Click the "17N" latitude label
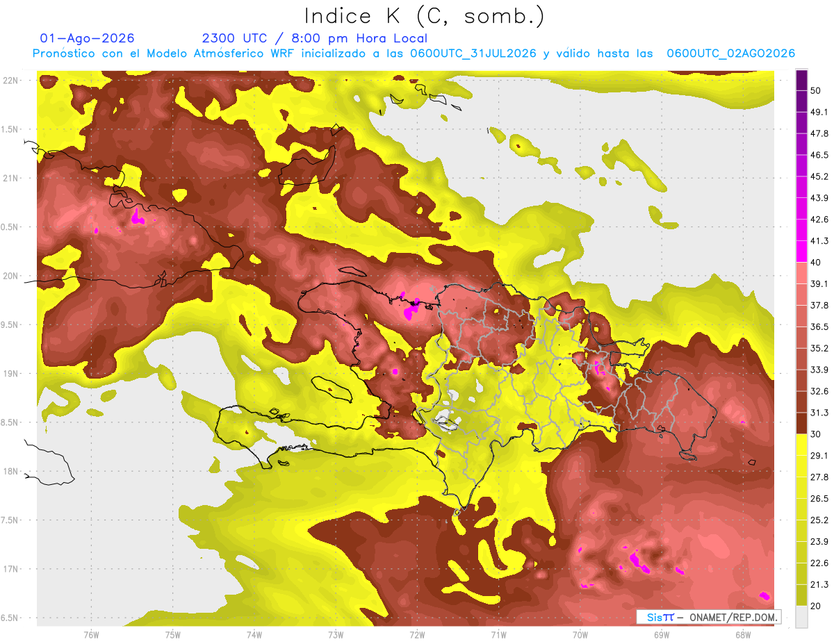This screenshot has height=644, width=834. 11,569
